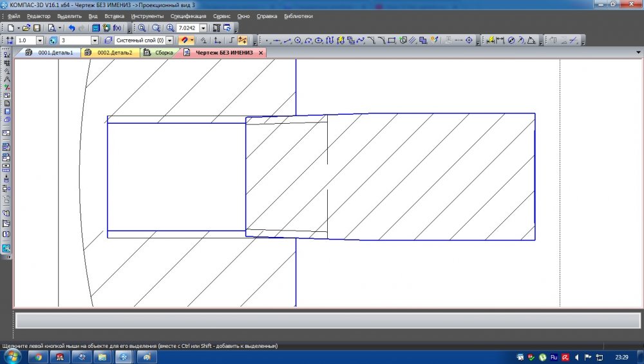
Task: Toggle orthogonal drawing mode button
Action: 232,41
